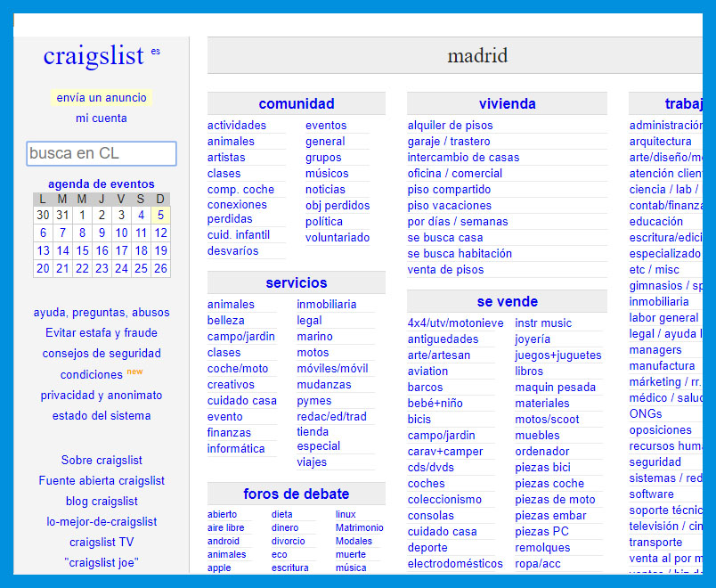Visit 'blog craigslist'
Screen dimensions: 716x588
(x=102, y=502)
